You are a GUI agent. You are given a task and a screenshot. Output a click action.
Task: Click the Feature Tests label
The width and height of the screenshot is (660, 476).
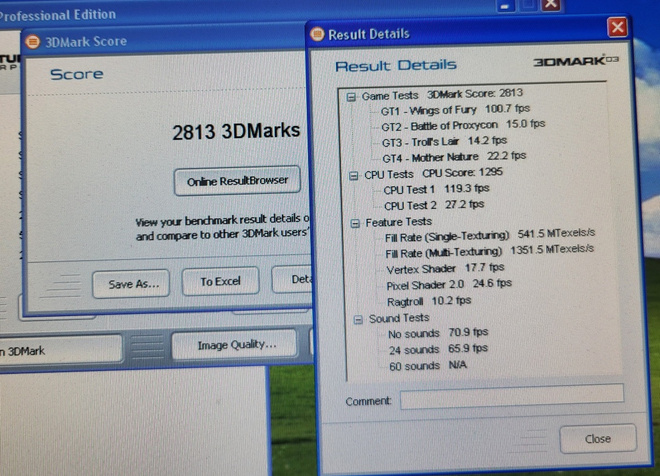point(399,221)
